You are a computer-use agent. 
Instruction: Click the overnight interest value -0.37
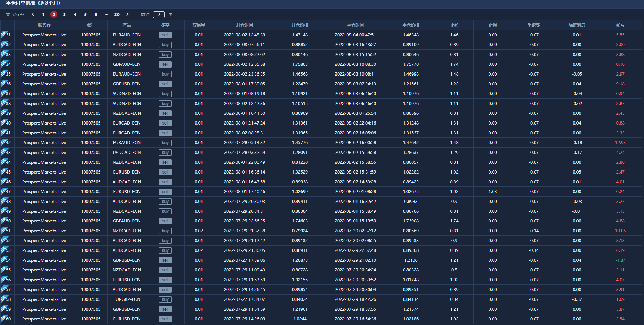click(577, 299)
